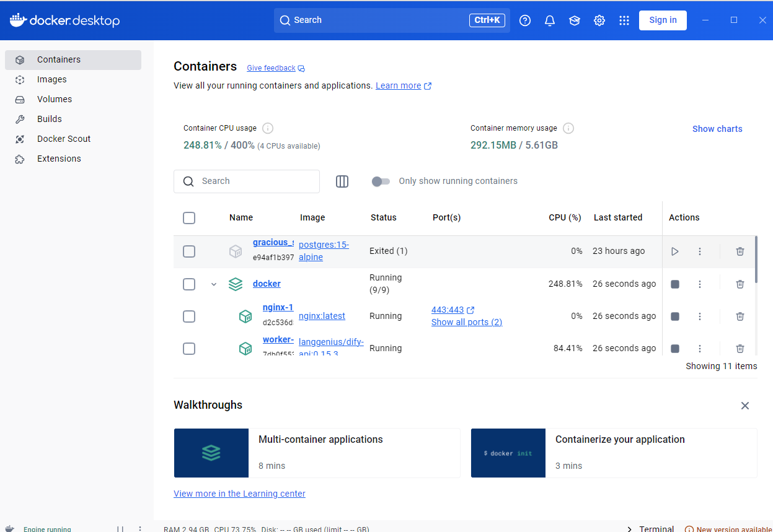Viewport: 773px width, 532px height.
Task: Click Show all ports (2) link
Action: (x=467, y=322)
